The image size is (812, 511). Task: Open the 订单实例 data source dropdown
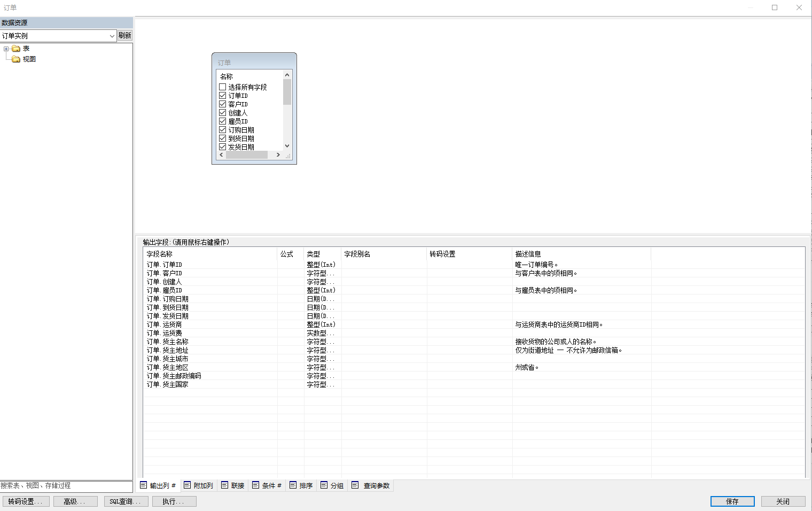(x=112, y=36)
